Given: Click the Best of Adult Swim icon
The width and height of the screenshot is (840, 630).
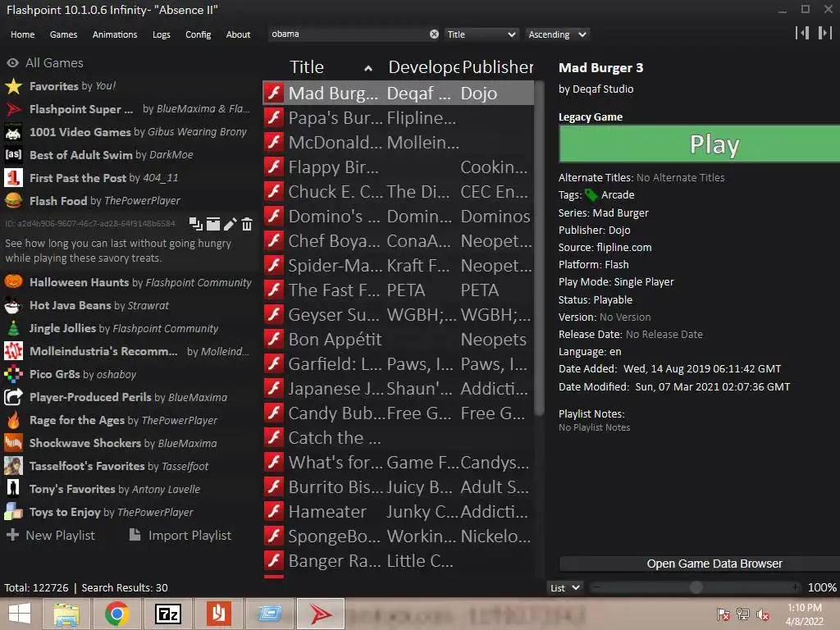Looking at the screenshot, I should tap(13, 155).
